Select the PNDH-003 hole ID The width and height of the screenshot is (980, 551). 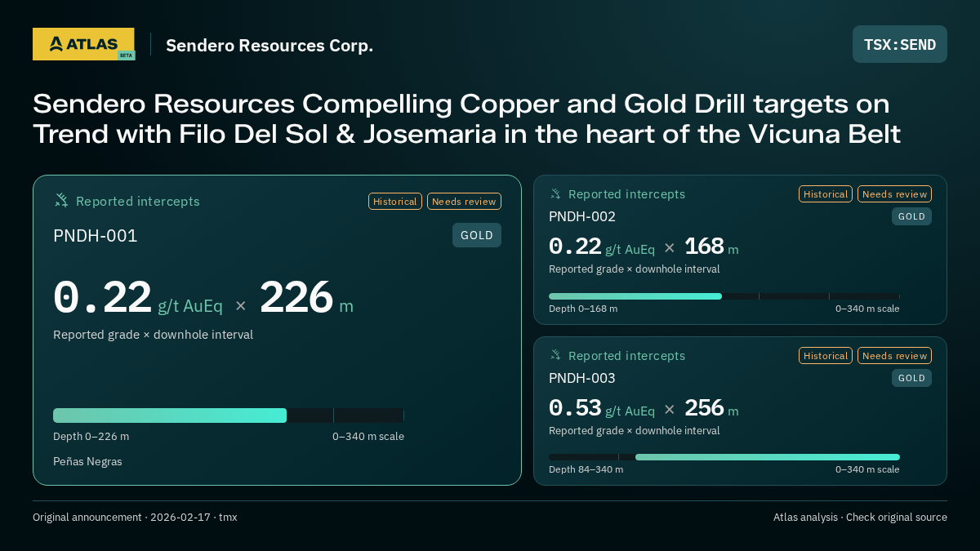point(582,378)
